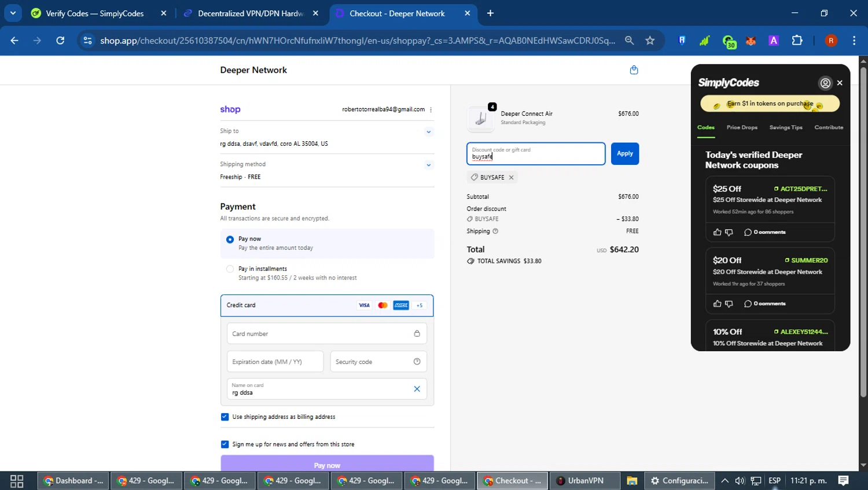Viewport: 868px width, 490px height.
Task: Click the Card number field
Action: pos(327,334)
